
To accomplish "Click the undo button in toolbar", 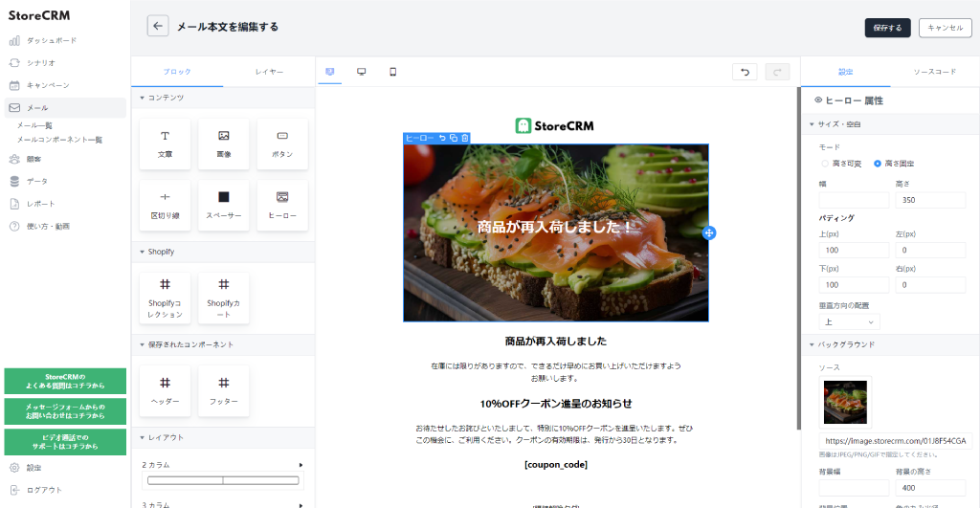I will pos(745,72).
